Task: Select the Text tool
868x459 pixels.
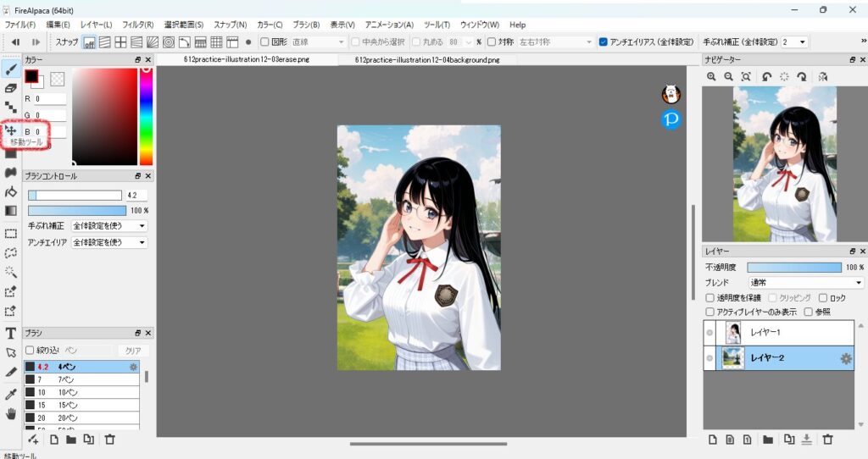Action: [10, 333]
